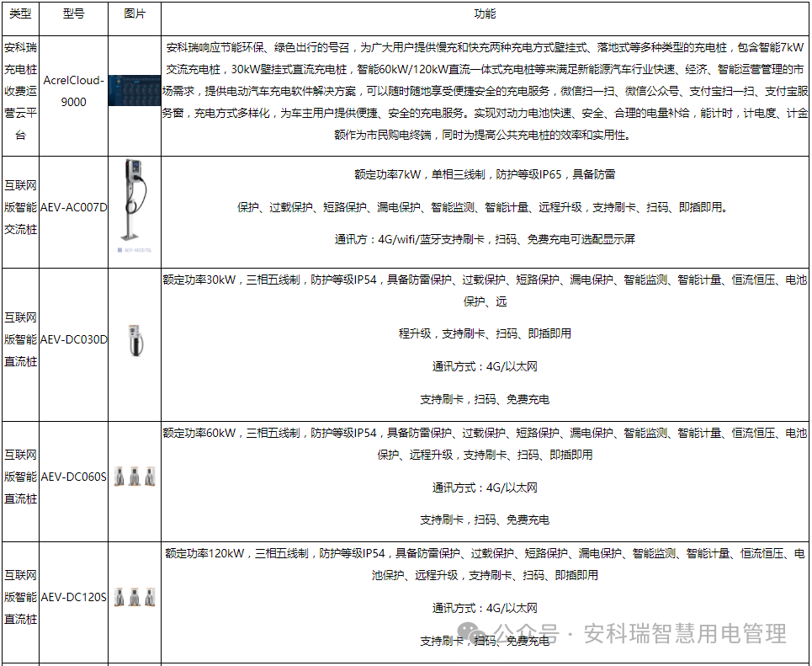Click the text starting 额定功率30kW，三相五线制
The image size is (812, 666).
485,290
